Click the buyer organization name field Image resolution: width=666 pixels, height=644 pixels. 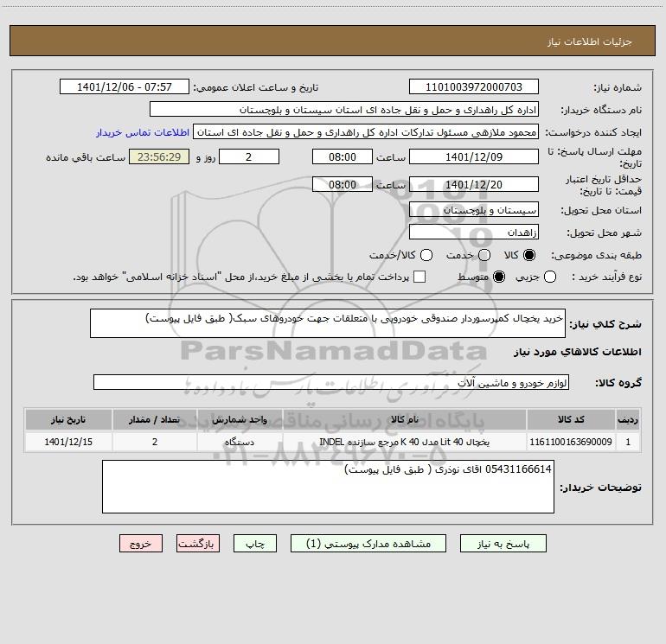[x=344, y=110]
